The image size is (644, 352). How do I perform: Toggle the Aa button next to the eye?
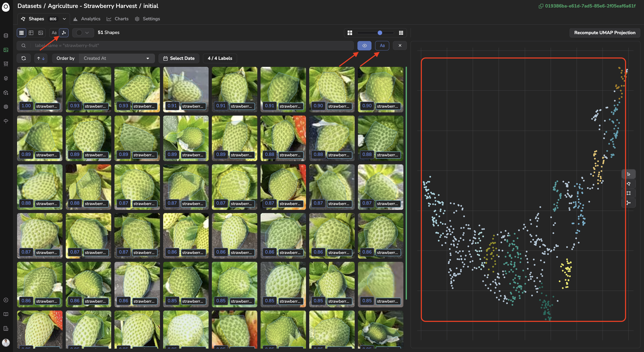coord(382,45)
